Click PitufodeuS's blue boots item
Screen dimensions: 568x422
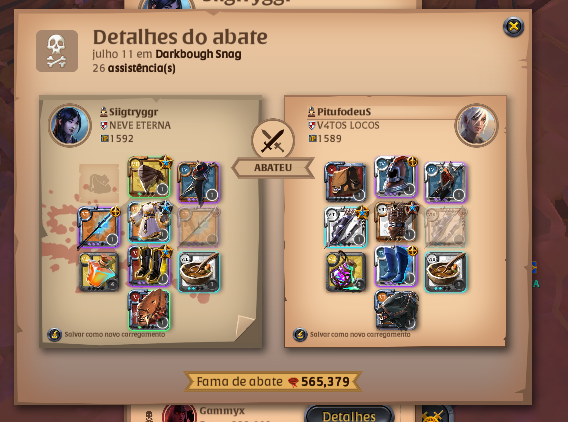coord(396,266)
